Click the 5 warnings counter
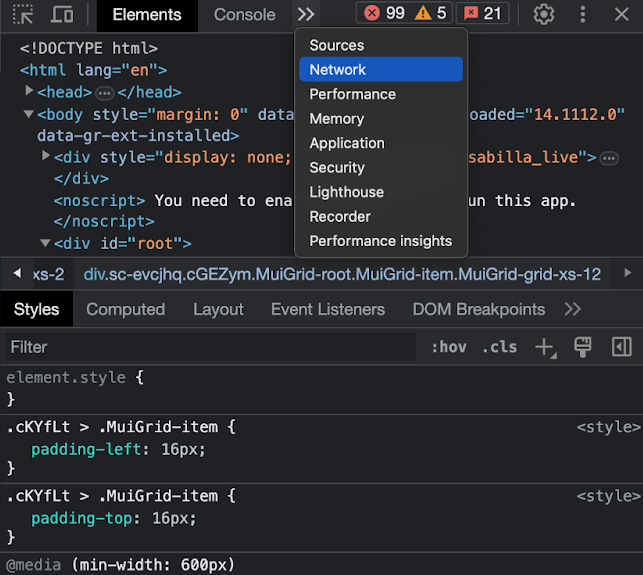The height and width of the screenshot is (575, 643). click(430, 14)
